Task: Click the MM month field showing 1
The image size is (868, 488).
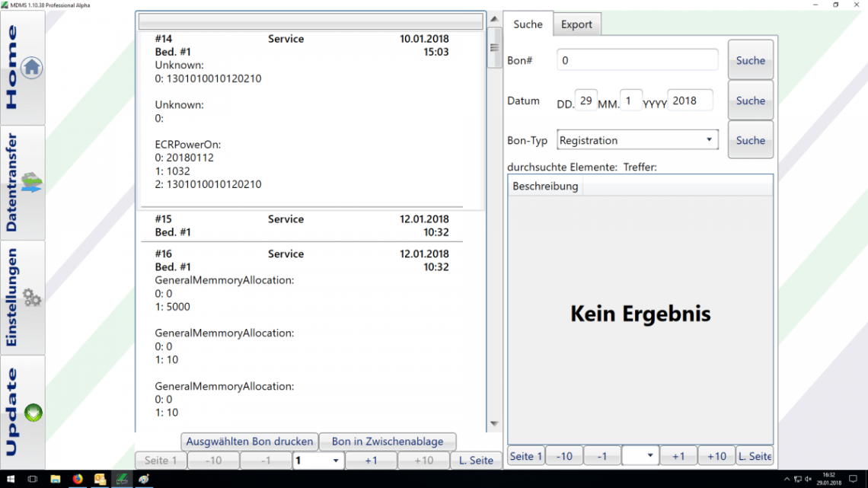Action: pyautogui.click(x=630, y=100)
